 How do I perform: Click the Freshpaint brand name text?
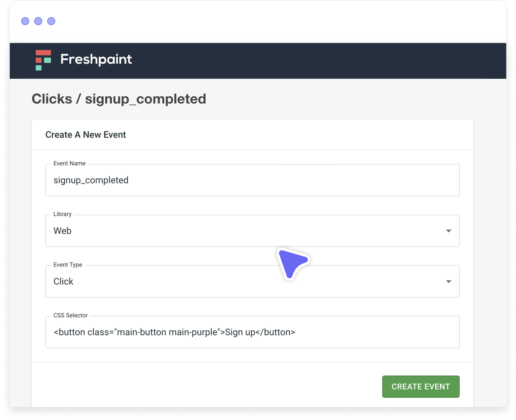point(96,59)
